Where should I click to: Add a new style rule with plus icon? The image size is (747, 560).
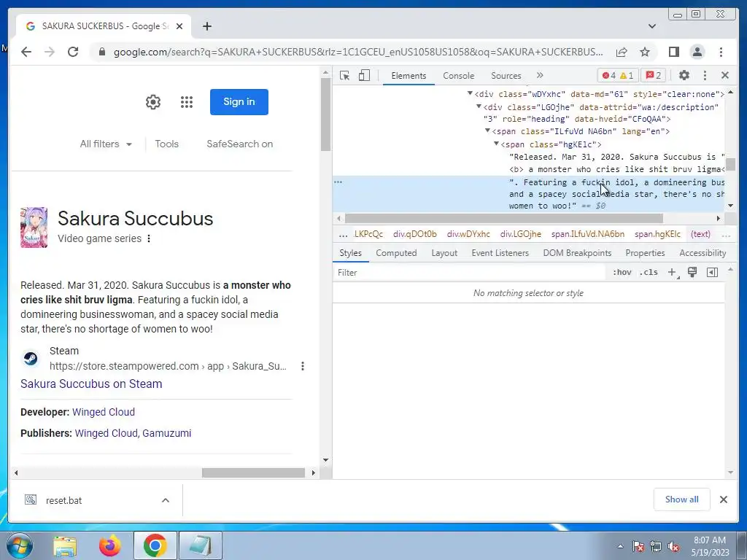pyautogui.click(x=672, y=273)
